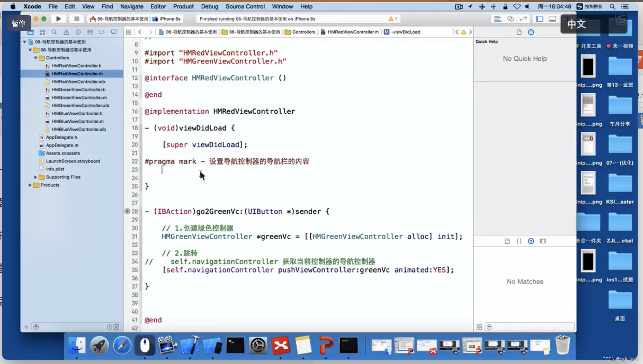Select the Object library circle icon
This screenshot has height=364, width=643.
point(531,241)
